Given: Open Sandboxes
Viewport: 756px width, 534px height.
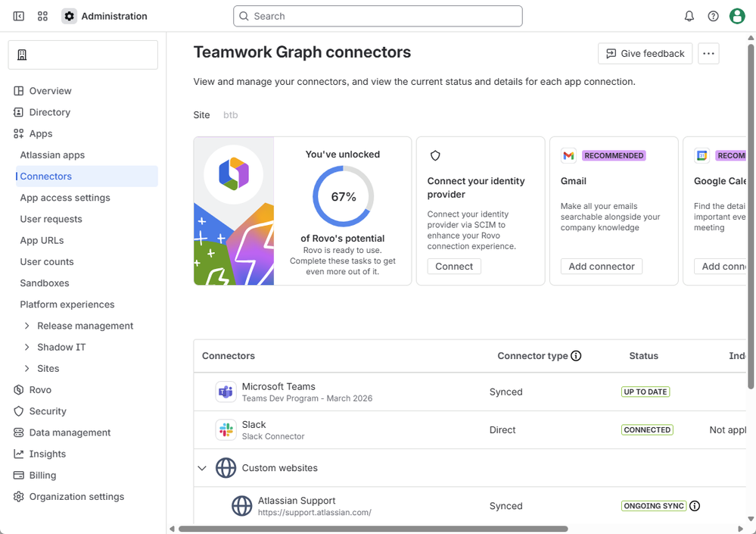Looking at the screenshot, I should click(45, 283).
